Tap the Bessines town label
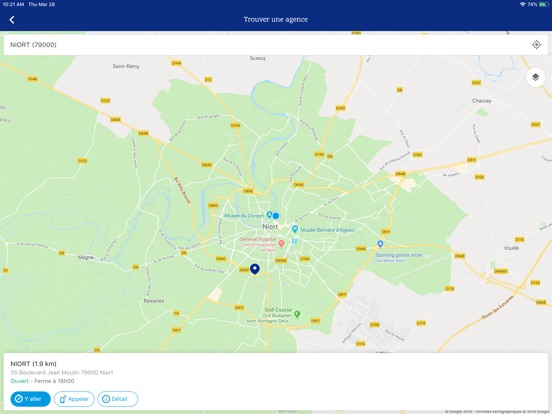This screenshot has height=414, width=552. [x=154, y=301]
